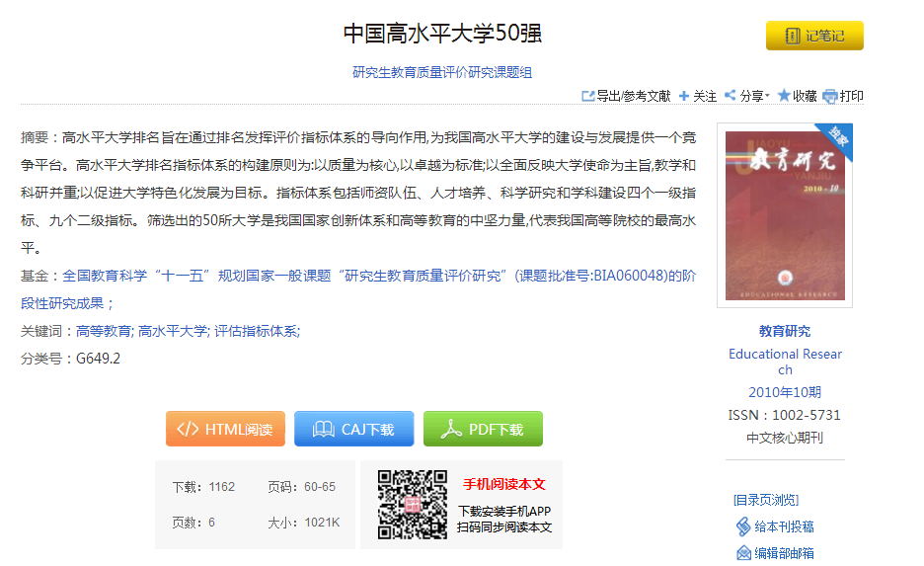924x566 pixels.
Task: Open the 教育研究 journal title link
Action: click(785, 331)
